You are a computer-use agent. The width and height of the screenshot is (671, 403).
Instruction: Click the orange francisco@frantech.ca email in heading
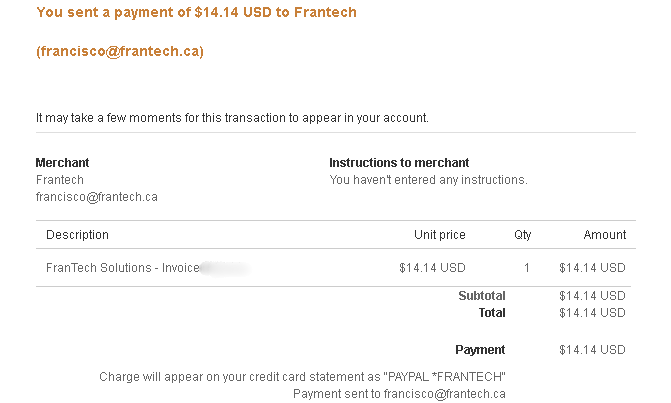tap(120, 51)
